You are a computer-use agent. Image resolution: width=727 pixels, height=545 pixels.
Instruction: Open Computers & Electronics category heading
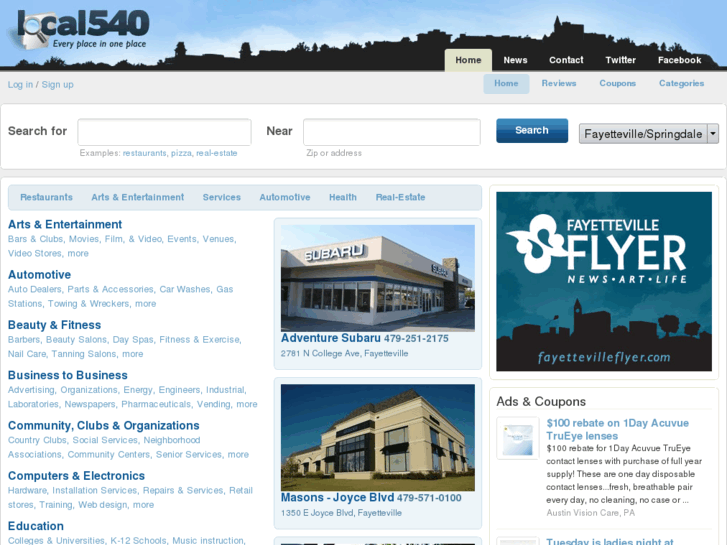[76, 476]
